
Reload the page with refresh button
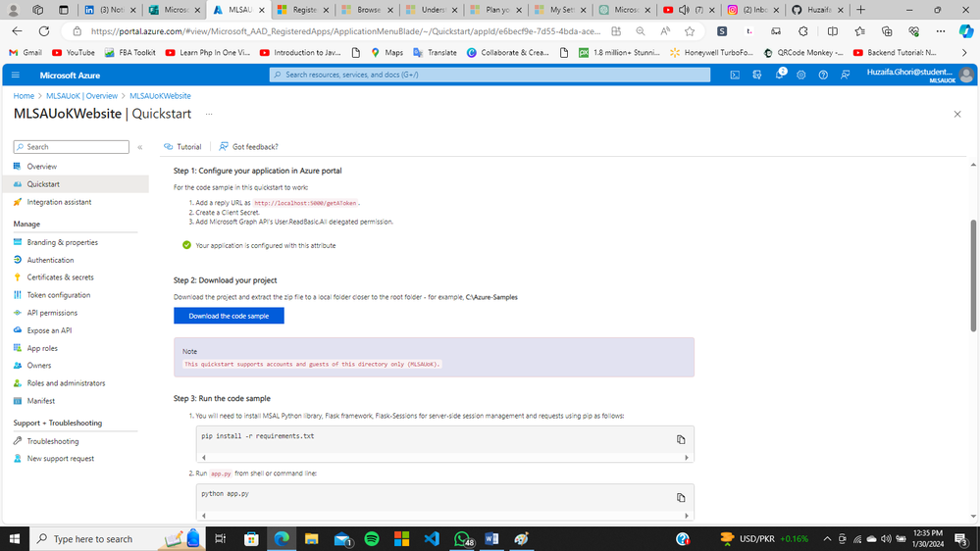(44, 31)
